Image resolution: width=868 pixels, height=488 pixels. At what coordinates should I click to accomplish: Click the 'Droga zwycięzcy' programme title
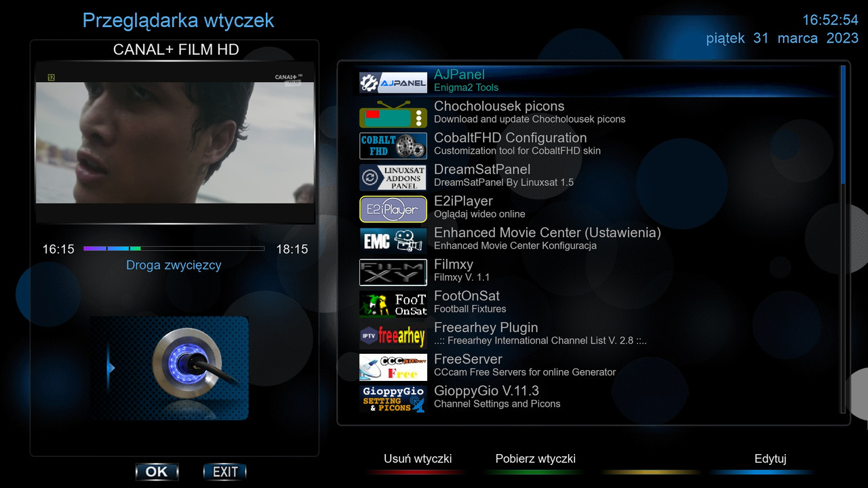(174, 266)
